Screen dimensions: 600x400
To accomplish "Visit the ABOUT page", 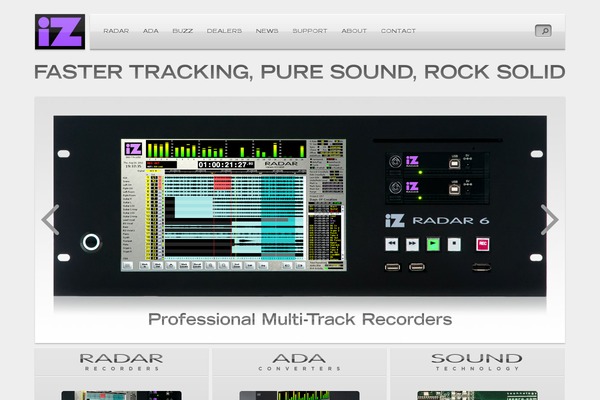I will [x=354, y=31].
